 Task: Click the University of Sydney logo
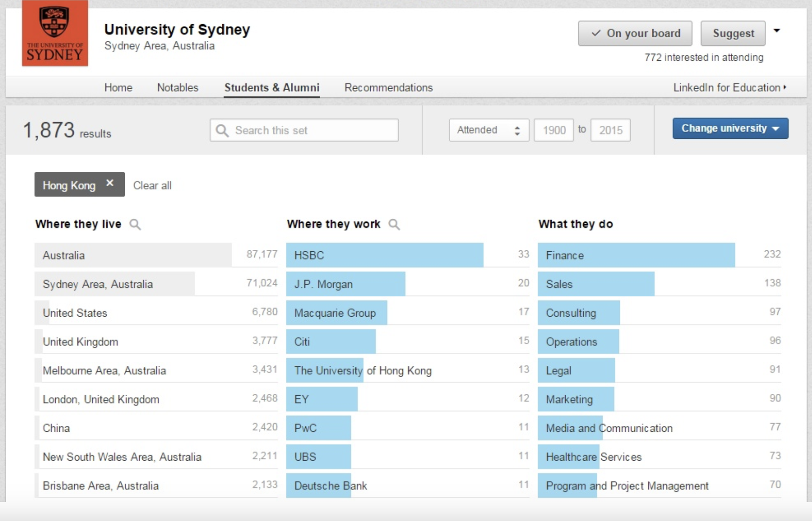click(55, 33)
